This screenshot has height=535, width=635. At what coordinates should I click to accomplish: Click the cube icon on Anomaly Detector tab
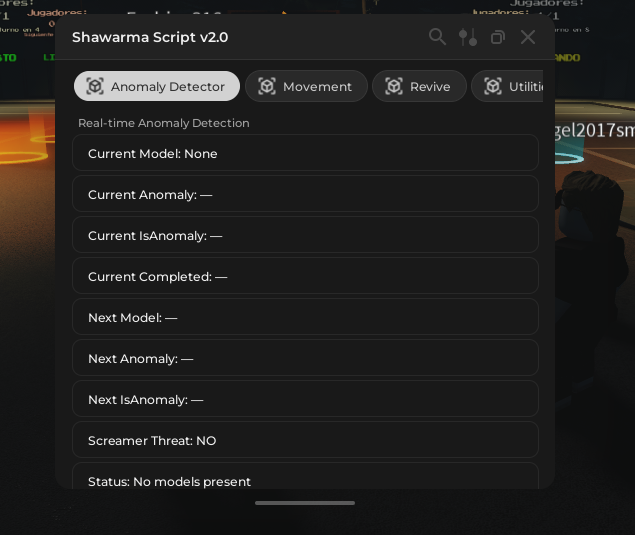[95, 86]
